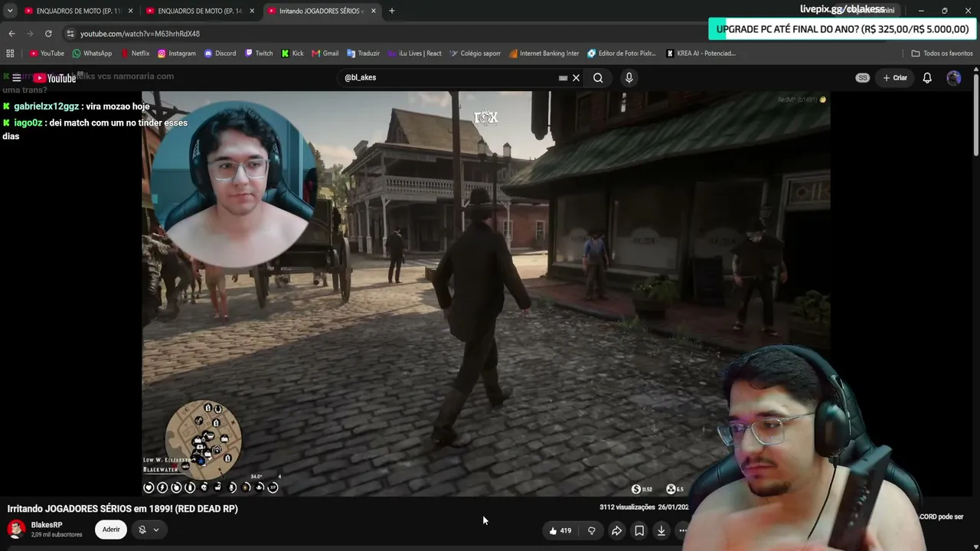Open the apps grid in bookmarks bar
Image resolution: width=980 pixels, height=551 pixels.
click(x=10, y=54)
